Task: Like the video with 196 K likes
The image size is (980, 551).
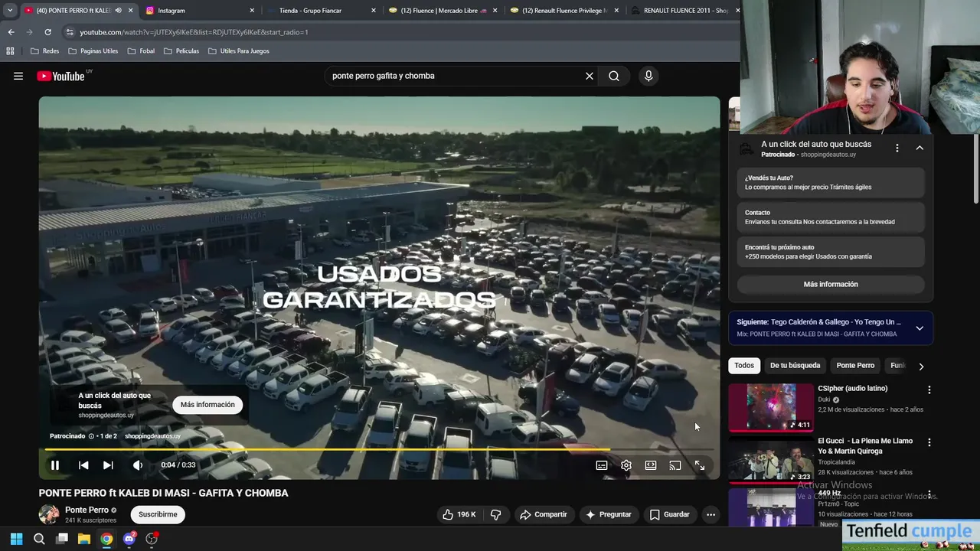Action: click(x=459, y=514)
